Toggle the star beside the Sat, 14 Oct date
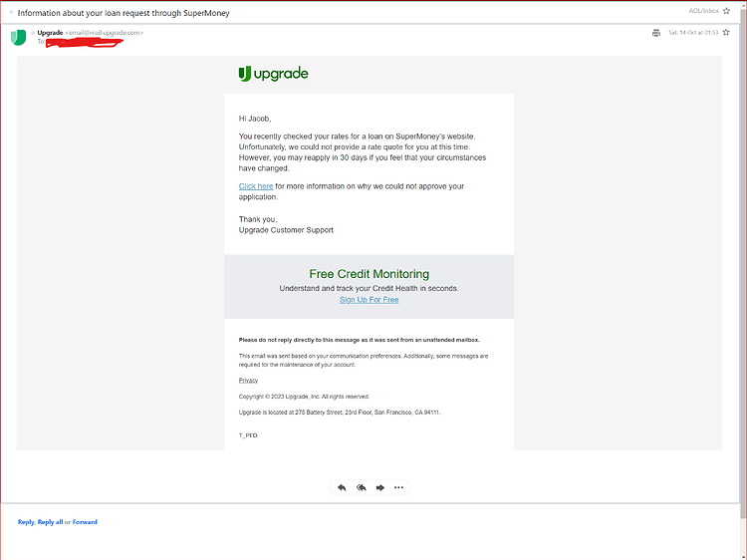Viewport: 747px width, 560px height. (x=726, y=33)
